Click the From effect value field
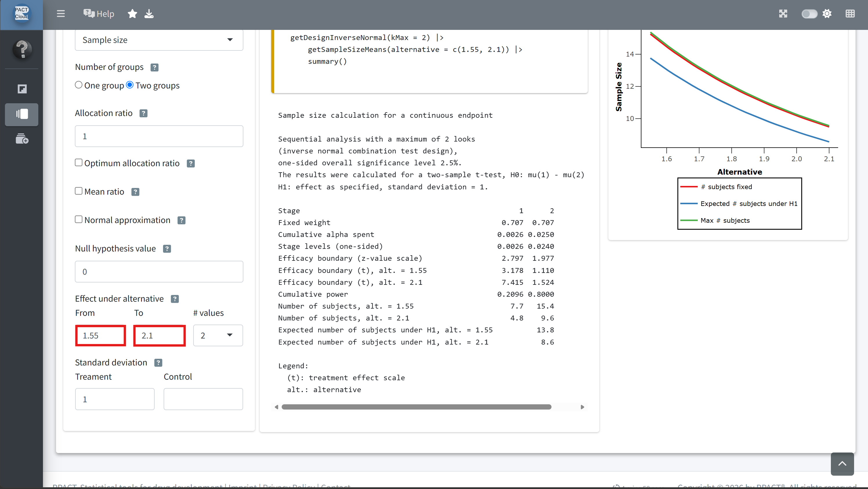Image resolution: width=868 pixels, height=489 pixels. pos(100,336)
